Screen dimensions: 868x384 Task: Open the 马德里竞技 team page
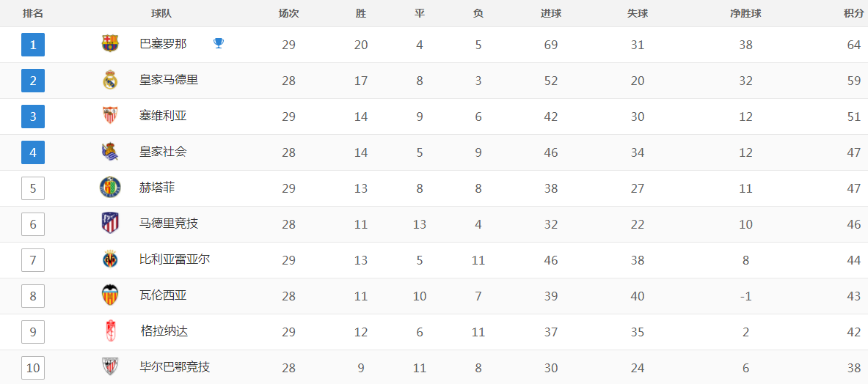(169, 224)
